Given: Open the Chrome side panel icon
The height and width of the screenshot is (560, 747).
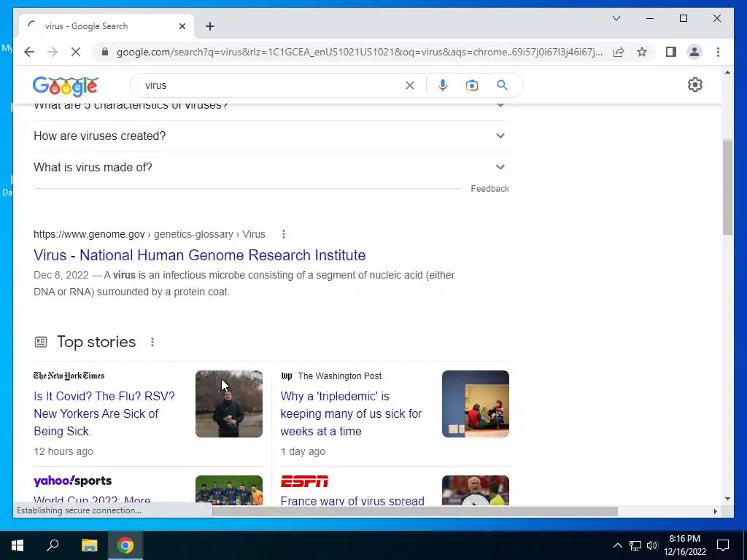Looking at the screenshot, I should click(671, 52).
